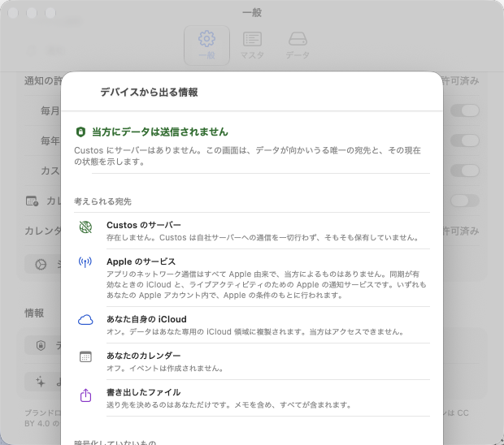Click the green shield icon beside 当方にデータは送信されません
The width and height of the screenshot is (504, 445).
80,132
